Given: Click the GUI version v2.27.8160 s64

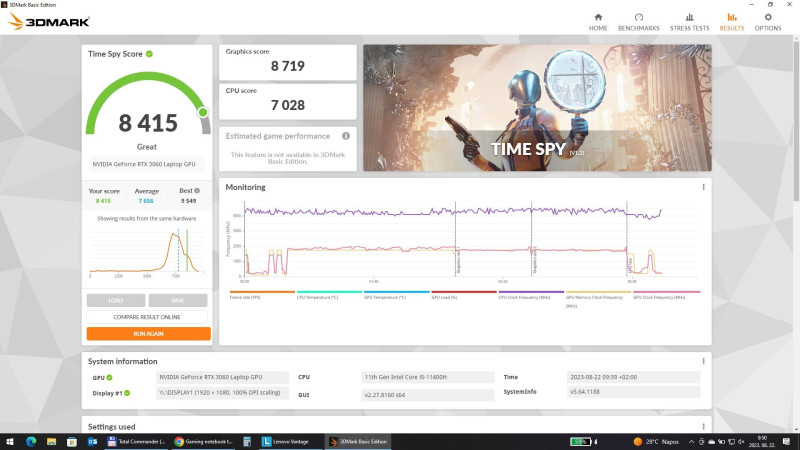Looking at the screenshot, I should pyautogui.click(x=428, y=395).
